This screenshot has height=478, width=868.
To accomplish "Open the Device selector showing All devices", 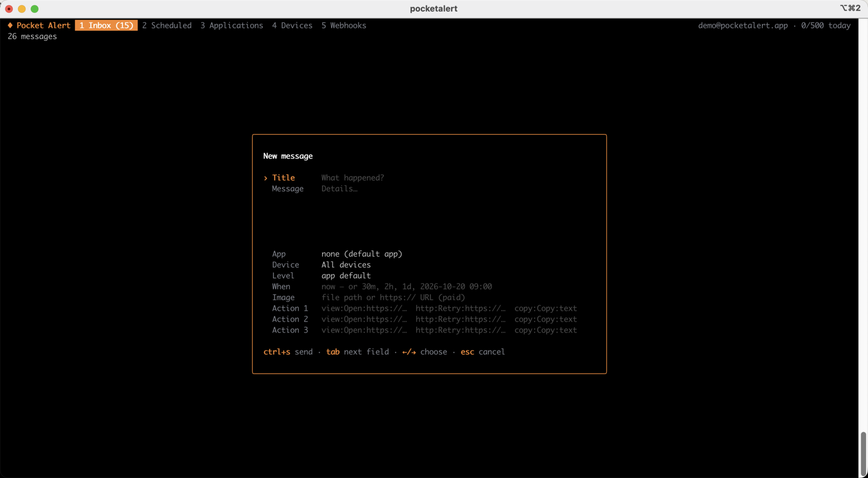I will [x=346, y=265].
